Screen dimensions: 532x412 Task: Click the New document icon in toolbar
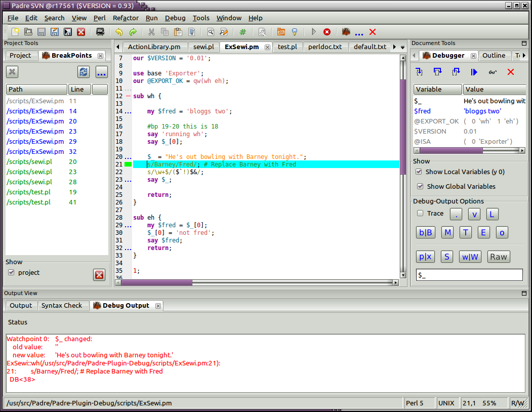[x=15, y=32]
